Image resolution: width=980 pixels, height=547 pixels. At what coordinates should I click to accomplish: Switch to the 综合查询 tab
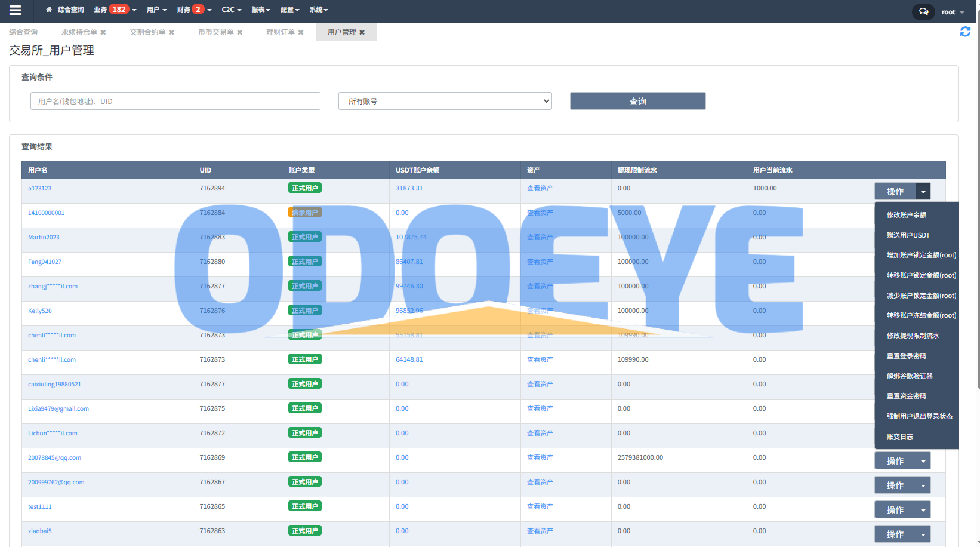click(23, 32)
